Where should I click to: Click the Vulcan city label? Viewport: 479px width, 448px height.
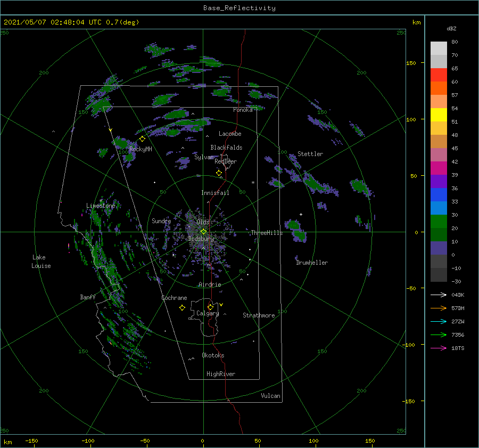pyautogui.click(x=270, y=396)
